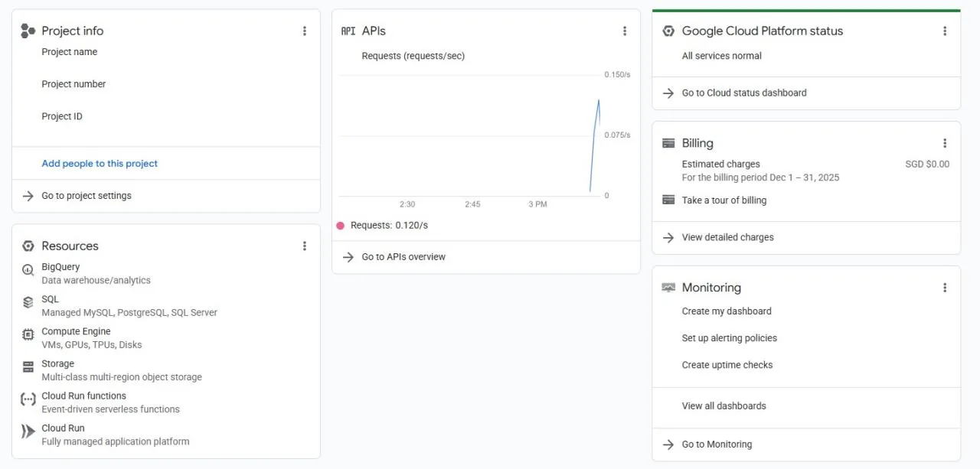Click the Billing card header icon

click(668, 143)
